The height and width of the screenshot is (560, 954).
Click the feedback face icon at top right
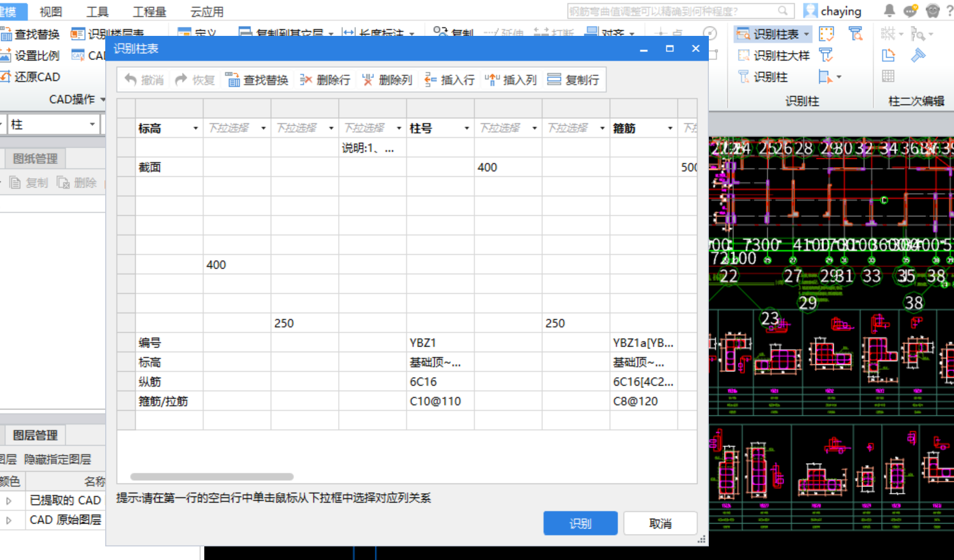click(x=933, y=11)
